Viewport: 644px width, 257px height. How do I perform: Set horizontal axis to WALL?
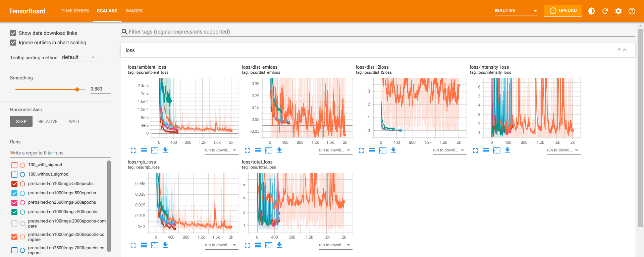pyautogui.click(x=74, y=121)
